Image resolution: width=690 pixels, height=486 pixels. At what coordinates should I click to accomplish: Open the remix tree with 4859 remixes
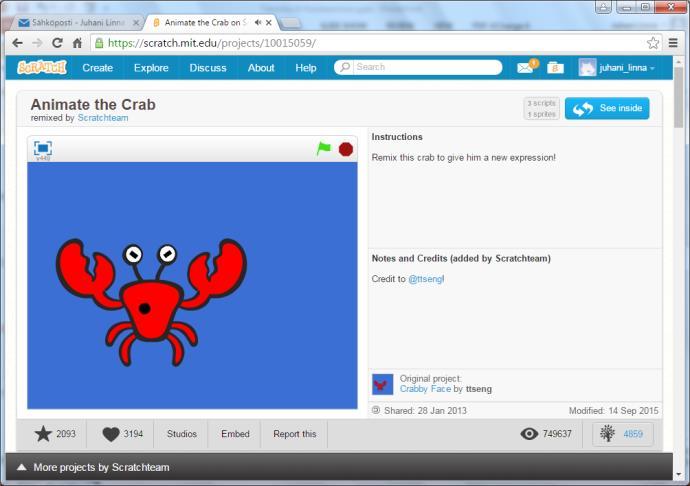click(623, 434)
